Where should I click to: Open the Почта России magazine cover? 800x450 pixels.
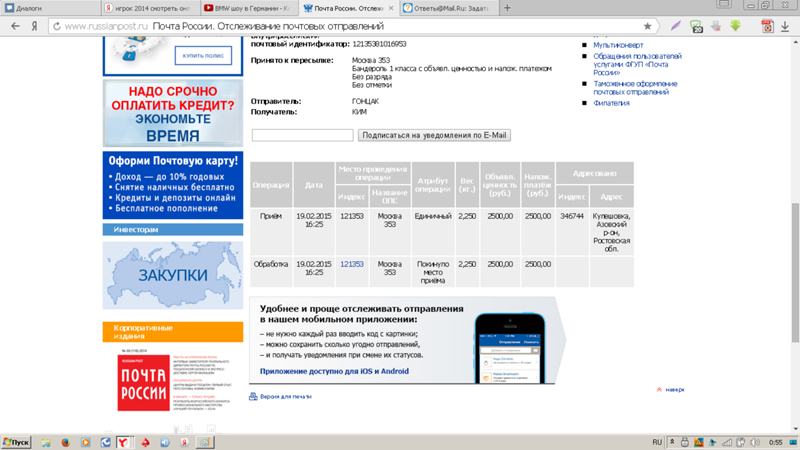pos(143,383)
